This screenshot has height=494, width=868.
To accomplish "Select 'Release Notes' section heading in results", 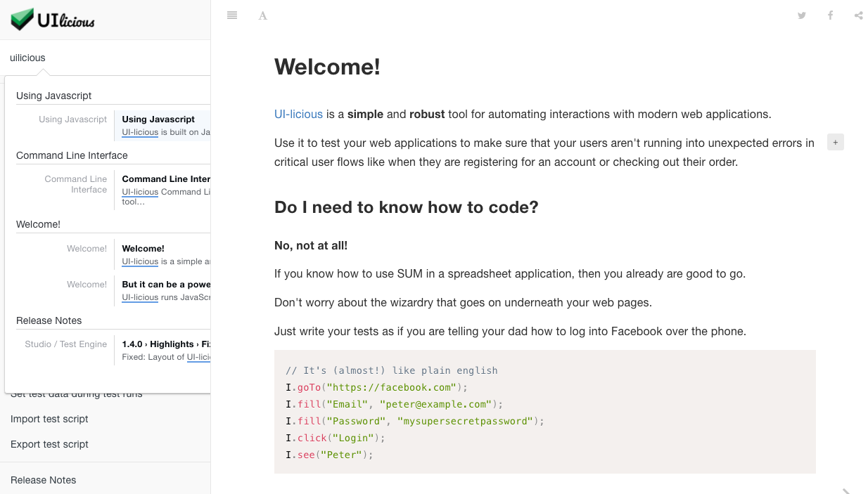I will 49,320.
